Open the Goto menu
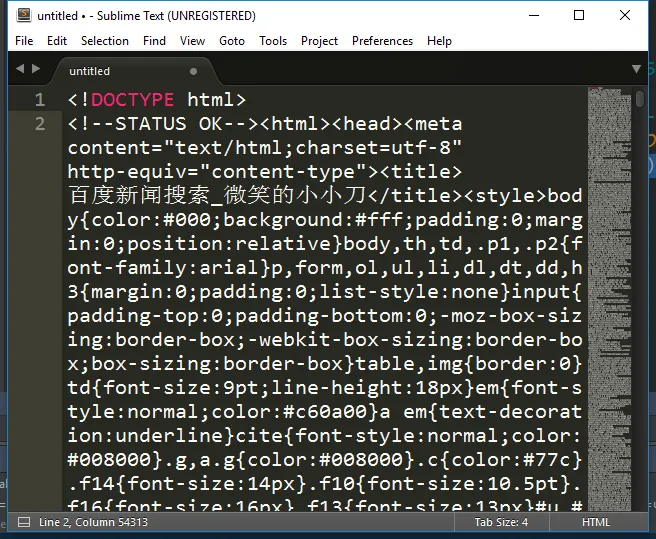Screen dimensions: 656x539 coord(232,41)
